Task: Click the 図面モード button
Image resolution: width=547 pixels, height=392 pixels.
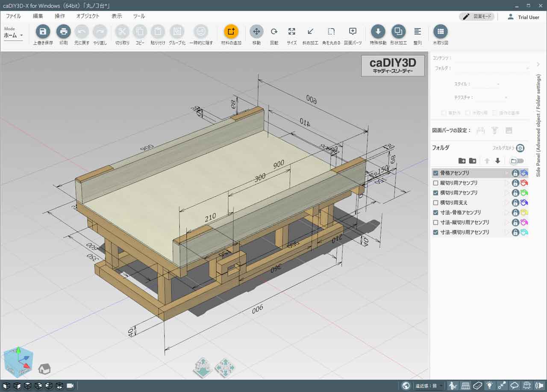Action: tap(477, 17)
